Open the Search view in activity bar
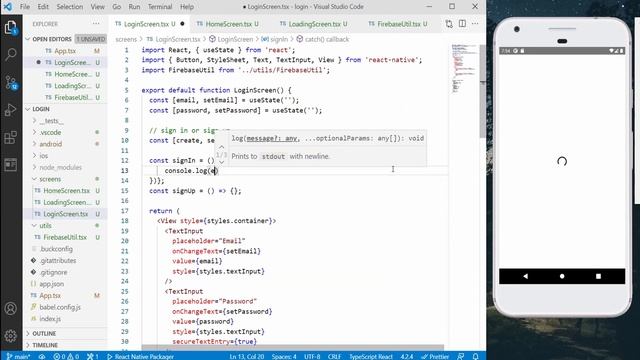This screenshot has width=640, height=360. click(x=11, y=54)
